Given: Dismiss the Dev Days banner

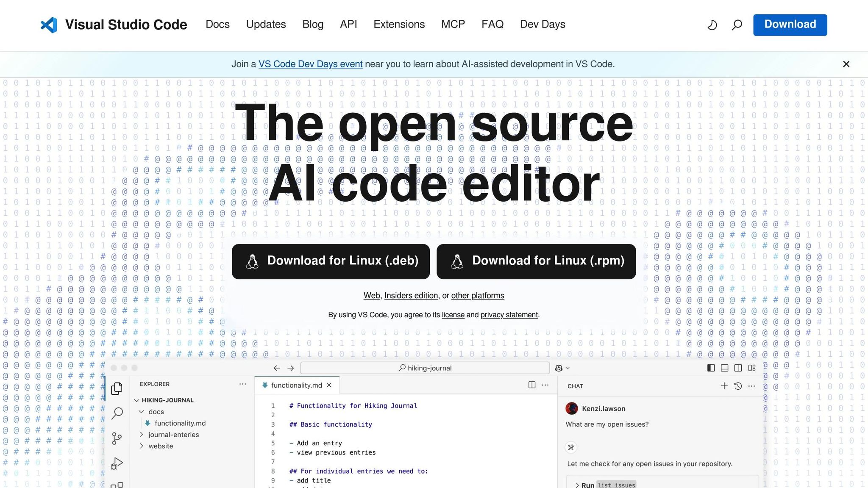Looking at the screenshot, I should (846, 64).
